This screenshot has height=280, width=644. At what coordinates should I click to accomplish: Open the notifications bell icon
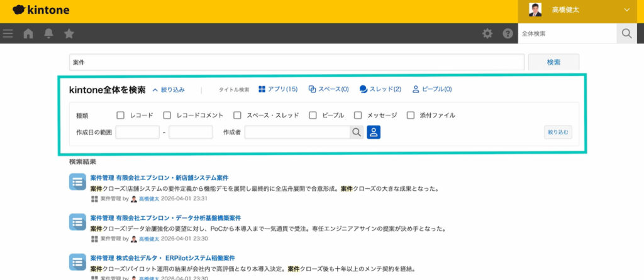coord(49,34)
